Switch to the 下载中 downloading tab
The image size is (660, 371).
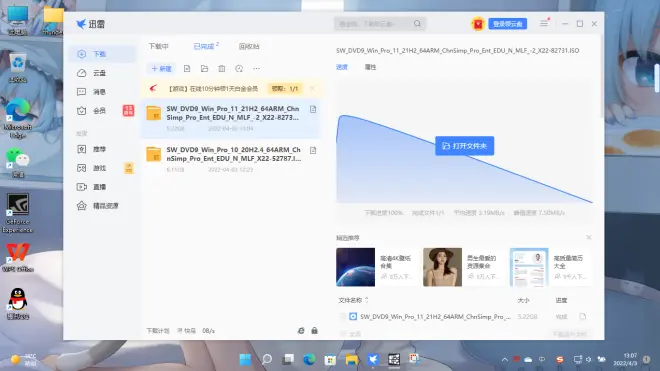(x=158, y=46)
